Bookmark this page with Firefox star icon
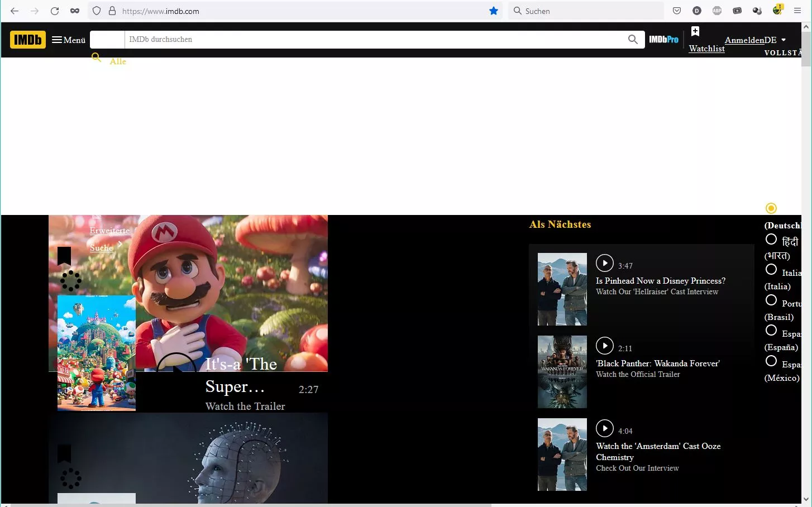This screenshot has width=812, height=507. click(x=494, y=11)
